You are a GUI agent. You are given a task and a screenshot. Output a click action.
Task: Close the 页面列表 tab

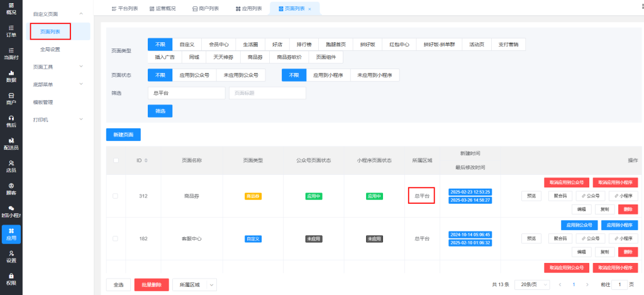[309, 9]
